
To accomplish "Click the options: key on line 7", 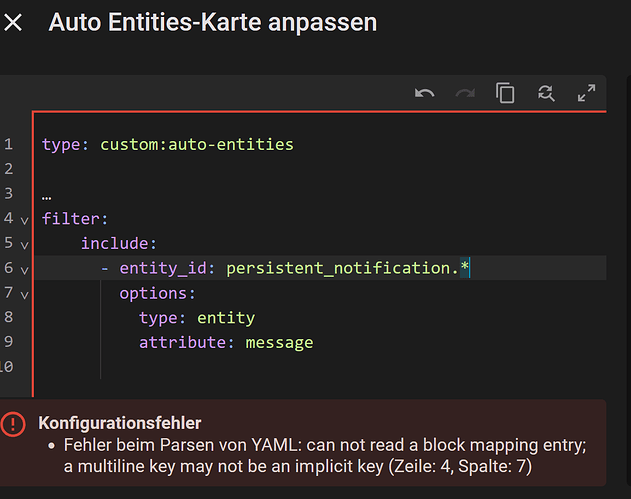I will tap(157, 293).
